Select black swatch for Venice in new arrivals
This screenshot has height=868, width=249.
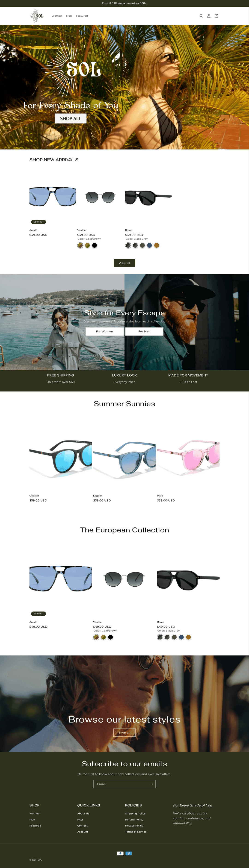pyautogui.click(x=95, y=245)
